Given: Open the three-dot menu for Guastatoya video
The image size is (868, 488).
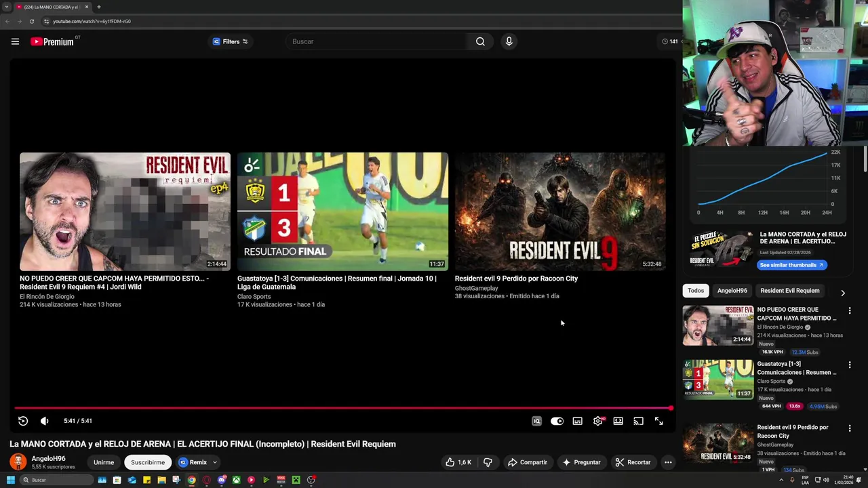Looking at the screenshot, I should (849, 365).
